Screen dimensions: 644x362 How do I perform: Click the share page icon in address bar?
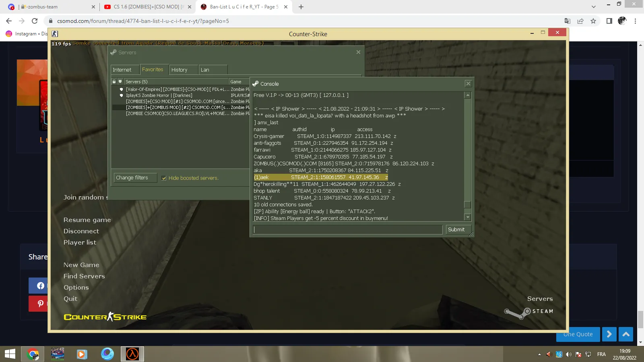pyautogui.click(x=580, y=21)
